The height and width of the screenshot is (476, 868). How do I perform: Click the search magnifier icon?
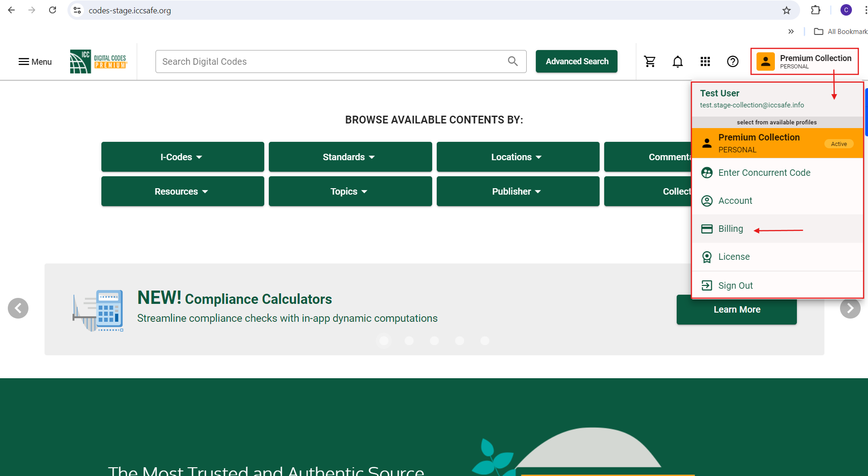(x=513, y=61)
